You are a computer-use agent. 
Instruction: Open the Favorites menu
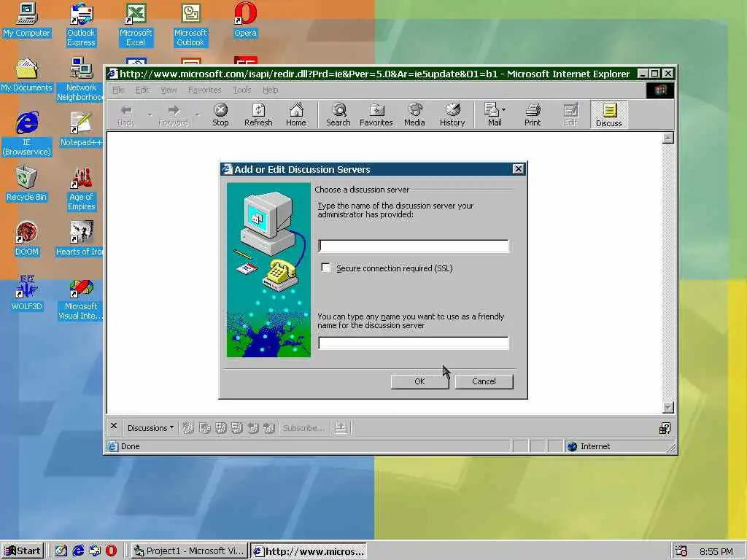(x=204, y=90)
